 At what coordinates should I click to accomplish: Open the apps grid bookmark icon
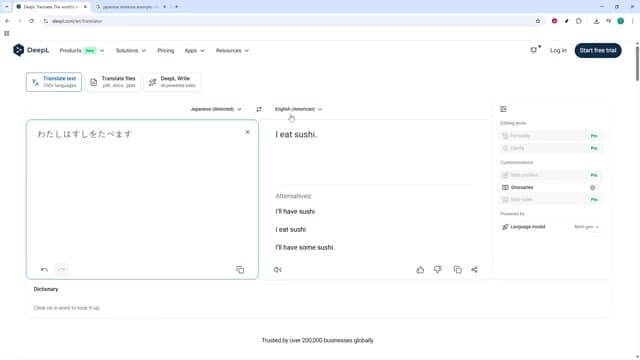[x=7, y=33]
